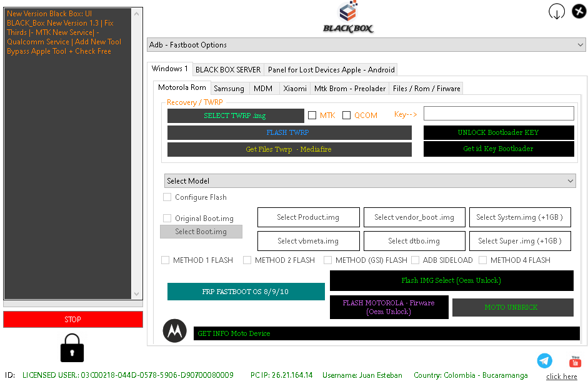Click FLASH MOTOROLA - Firware button
This screenshot has height=384, width=588.
[389, 307]
